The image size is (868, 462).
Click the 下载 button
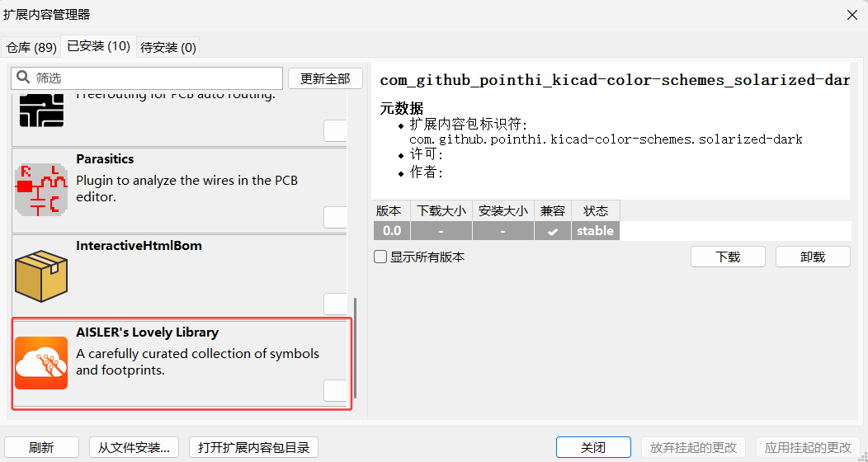[728, 257]
